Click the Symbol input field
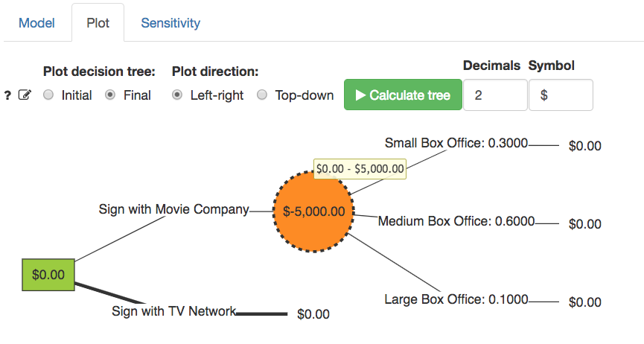The image size is (644, 344). [560, 95]
